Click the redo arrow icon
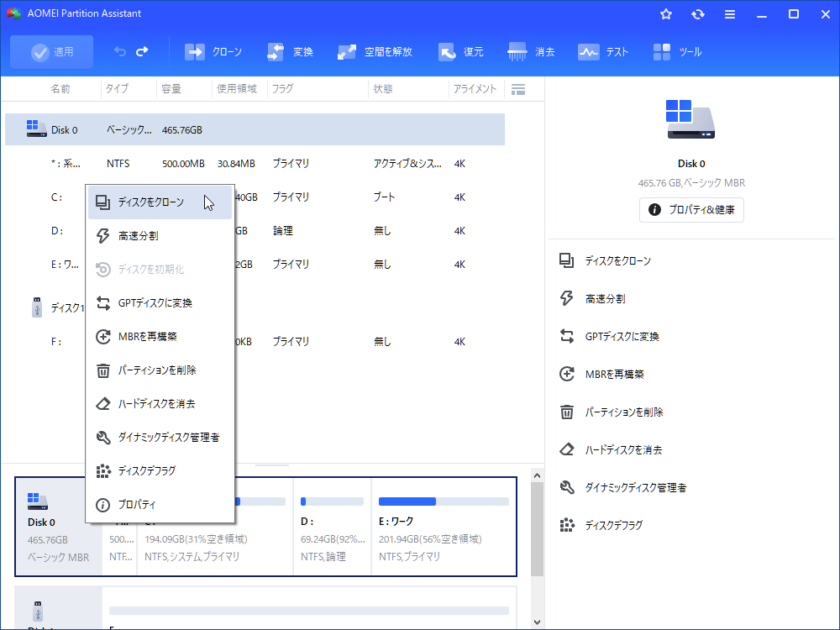This screenshot has width=840, height=630. click(x=142, y=51)
